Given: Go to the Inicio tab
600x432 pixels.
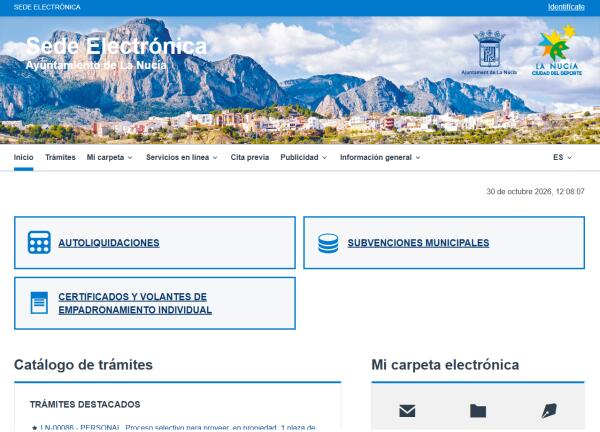Looking at the screenshot, I should tap(23, 157).
